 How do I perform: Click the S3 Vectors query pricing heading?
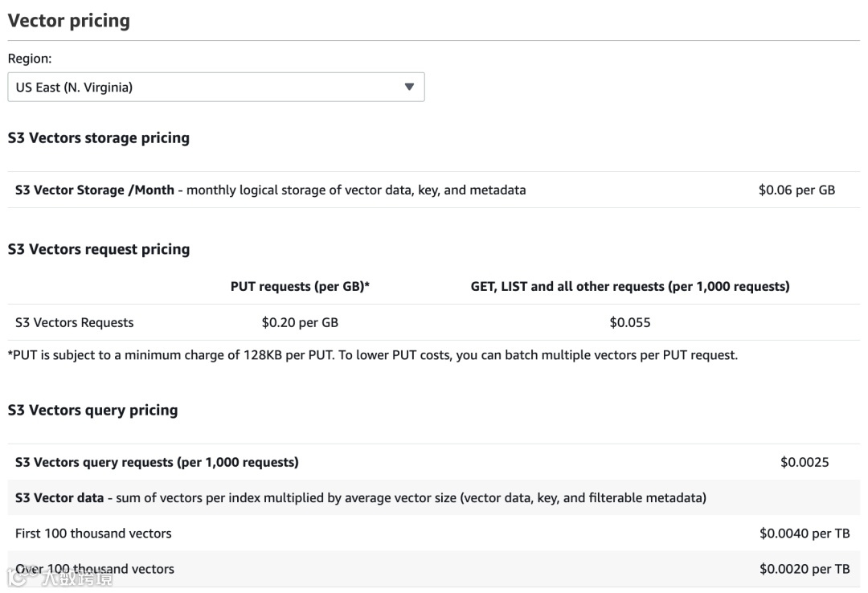(92, 410)
